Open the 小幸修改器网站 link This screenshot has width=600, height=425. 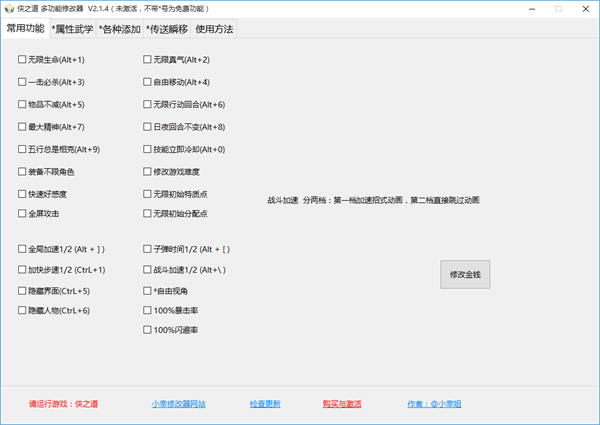(178, 404)
